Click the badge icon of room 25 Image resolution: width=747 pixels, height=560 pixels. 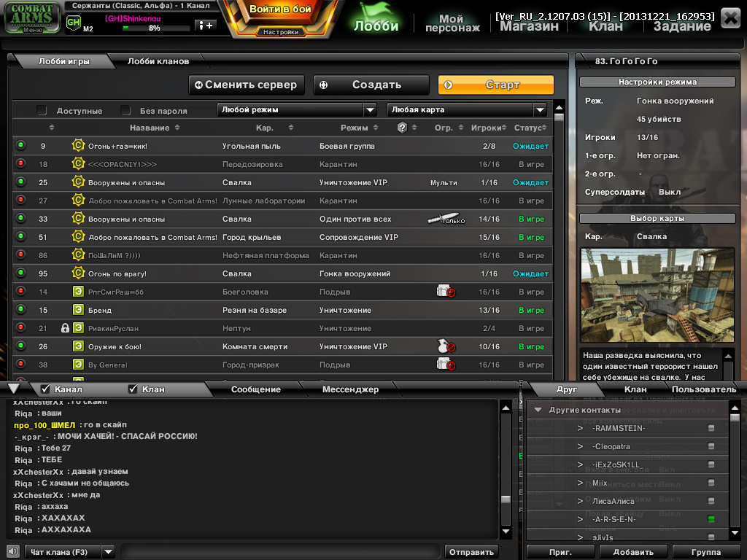coord(78,182)
